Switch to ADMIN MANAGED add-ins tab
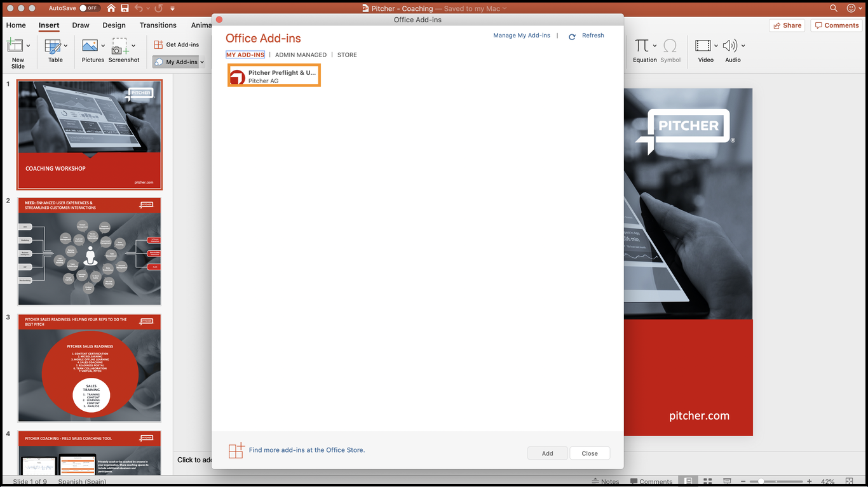The height and width of the screenshot is (487, 868). click(301, 55)
